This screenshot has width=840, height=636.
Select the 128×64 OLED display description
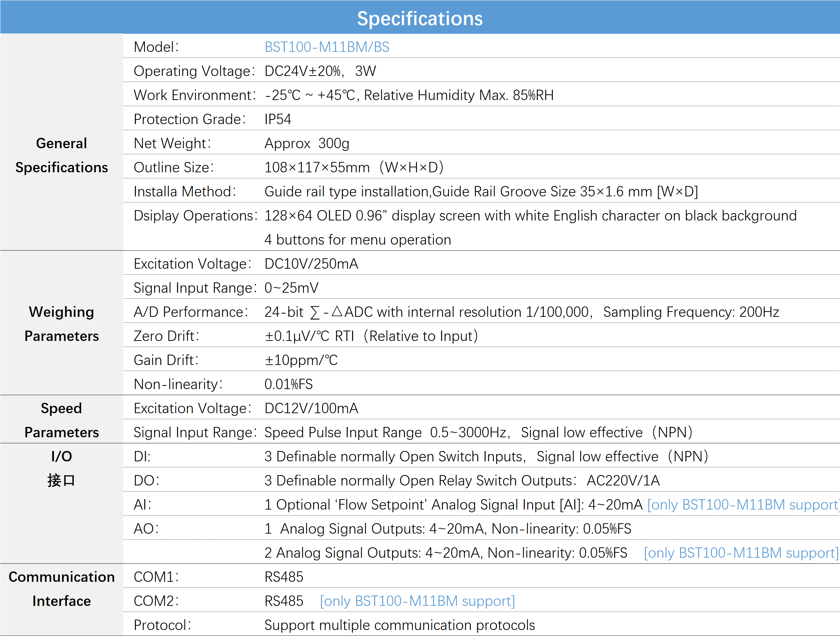point(530,216)
